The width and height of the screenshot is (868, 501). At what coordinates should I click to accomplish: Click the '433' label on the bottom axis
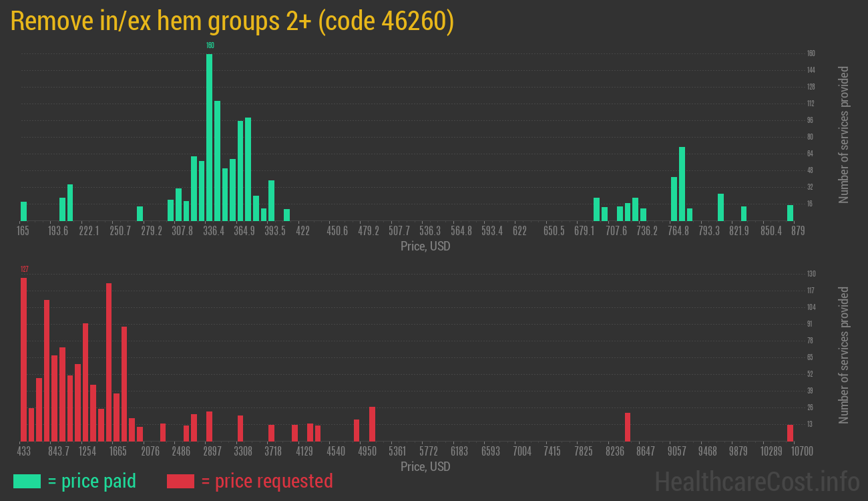[25, 452]
